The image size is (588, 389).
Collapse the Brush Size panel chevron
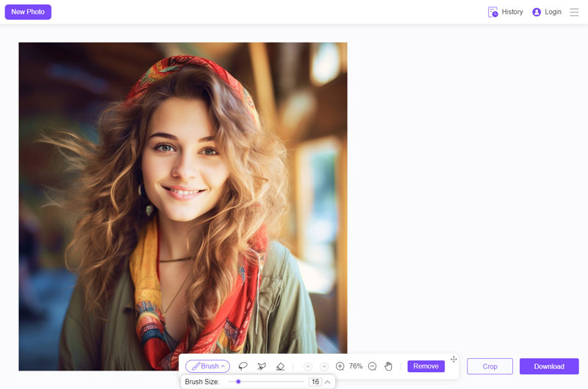[x=327, y=382]
